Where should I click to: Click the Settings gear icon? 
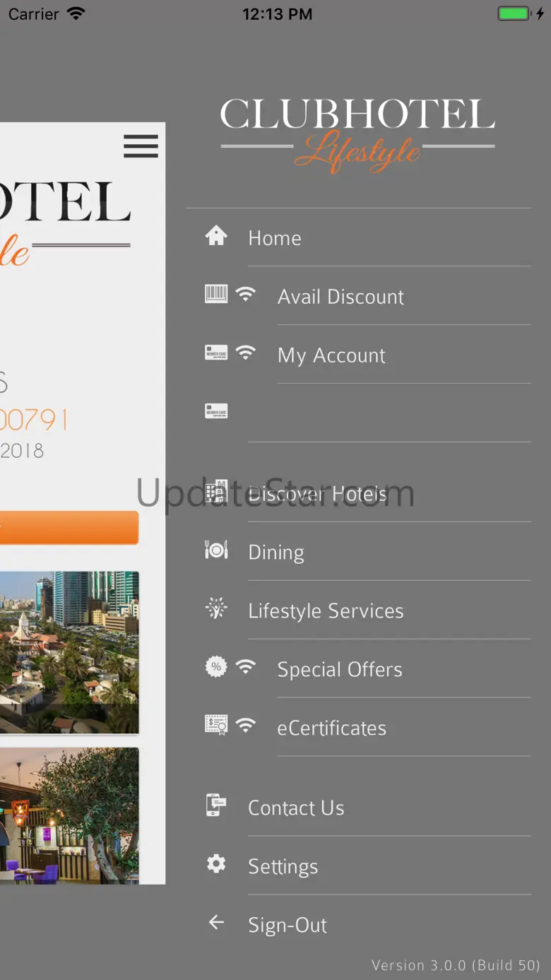click(x=216, y=863)
